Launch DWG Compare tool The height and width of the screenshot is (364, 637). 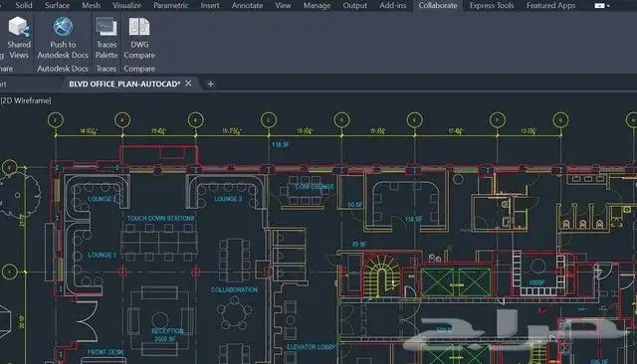pos(139,38)
